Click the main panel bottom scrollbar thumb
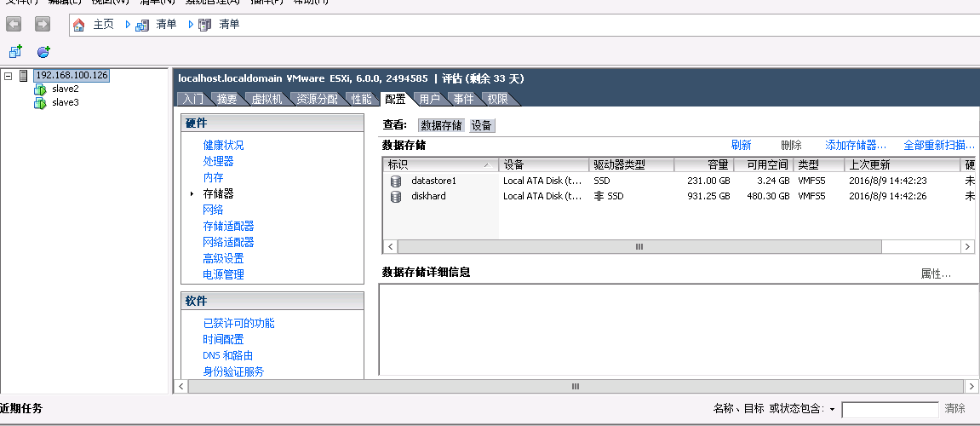The image size is (980, 426). (575, 387)
